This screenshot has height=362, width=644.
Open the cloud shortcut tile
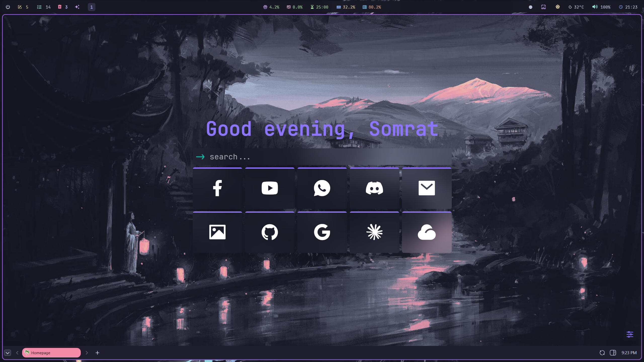pyautogui.click(x=427, y=232)
